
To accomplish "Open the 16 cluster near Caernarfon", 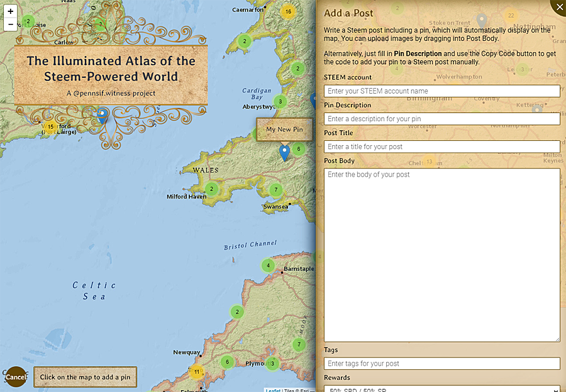I will point(288,11).
